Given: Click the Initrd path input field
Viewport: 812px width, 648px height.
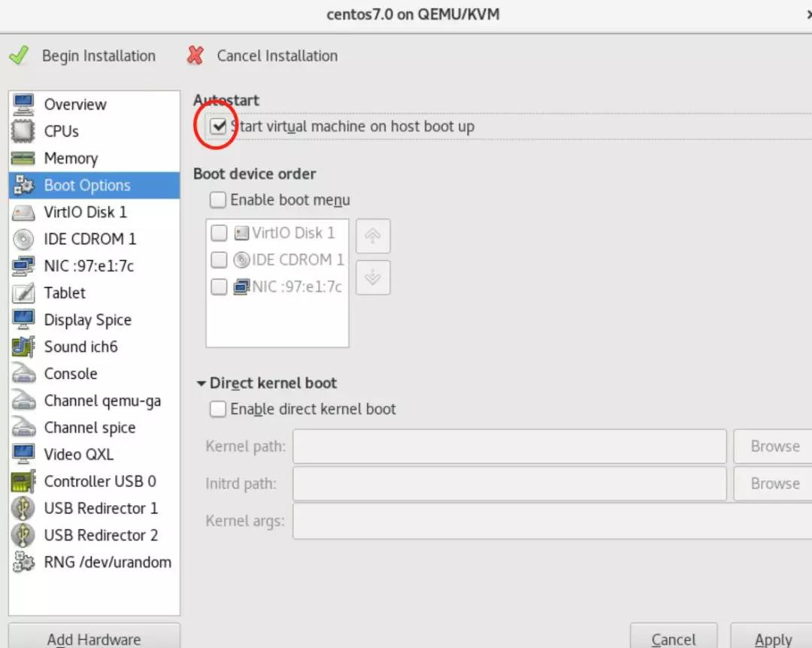Looking at the screenshot, I should click(x=510, y=483).
